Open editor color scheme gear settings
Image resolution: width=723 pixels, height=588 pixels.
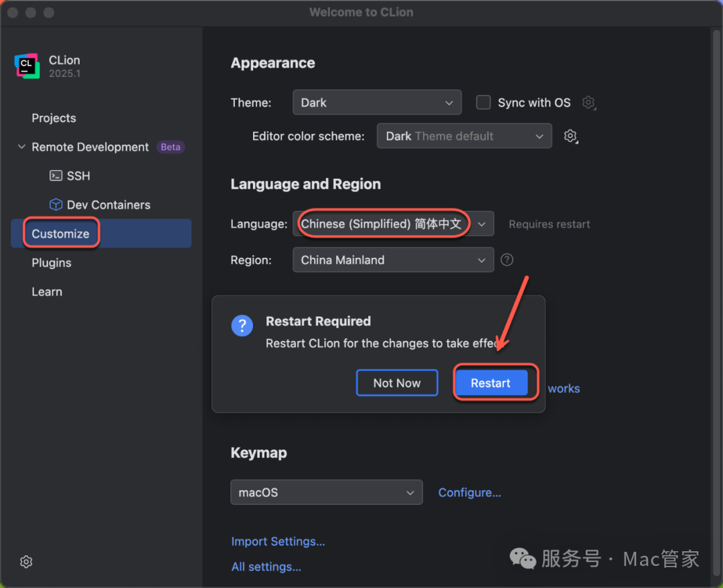tap(570, 136)
